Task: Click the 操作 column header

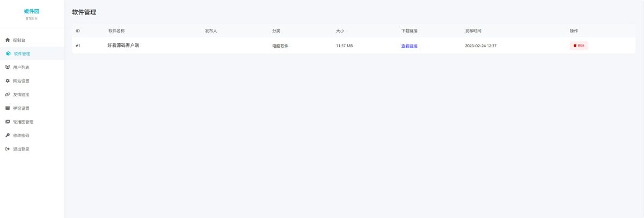Action: pyautogui.click(x=574, y=31)
